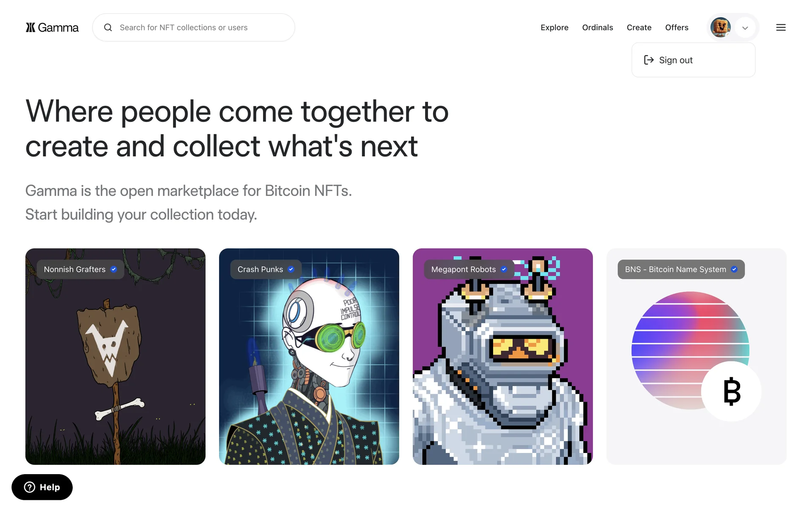Go to Ordinals page
The width and height of the screenshot is (812, 508).
click(598, 28)
